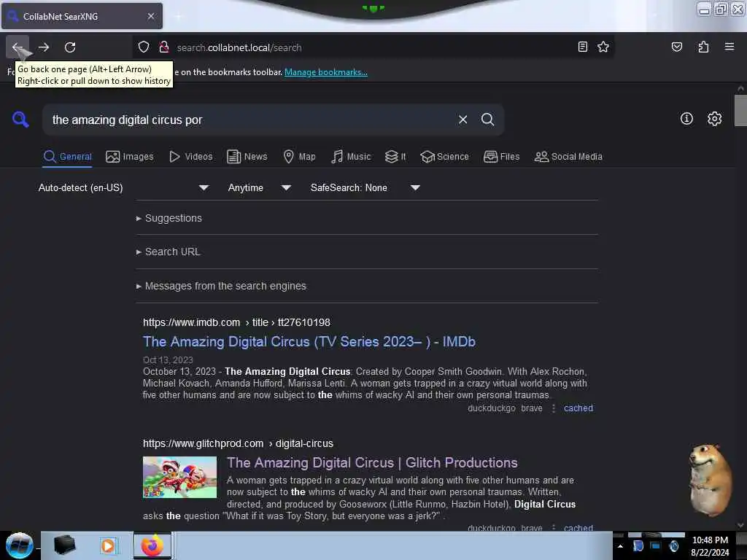Switch to Science results tab
The height and width of the screenshot is (560, 747).
[444, 157]
